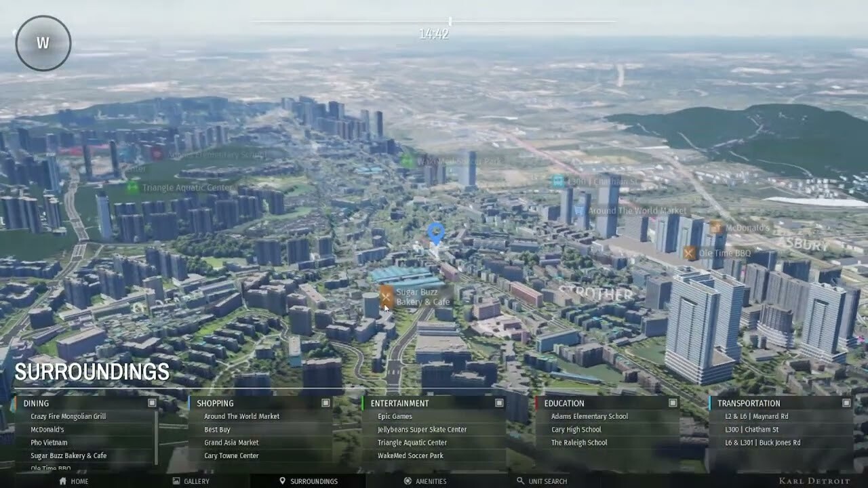This screenshot has width=868, height=488.
Task: Click WakeMed Soccer Park in Entertainment list
Action: tap(411, 455)
